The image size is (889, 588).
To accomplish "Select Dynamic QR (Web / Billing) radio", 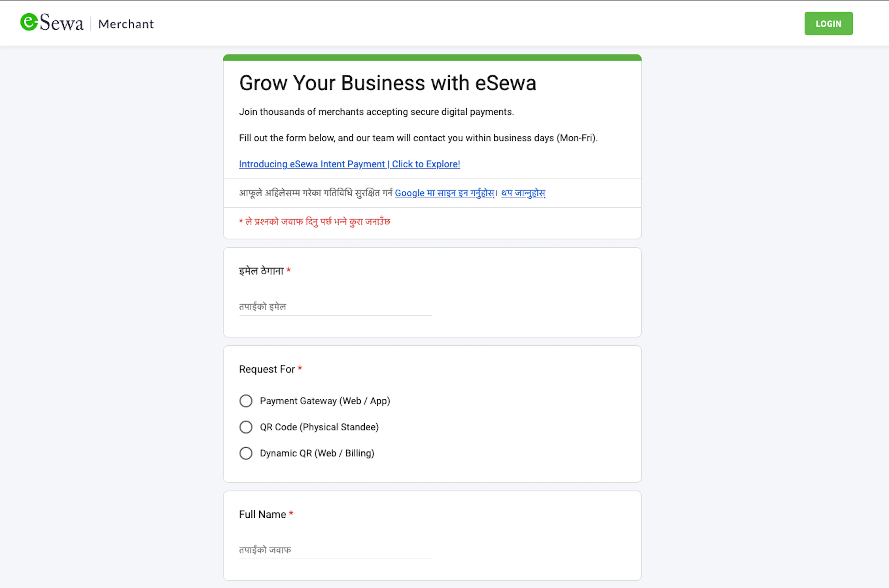I will tap(246, 453).
